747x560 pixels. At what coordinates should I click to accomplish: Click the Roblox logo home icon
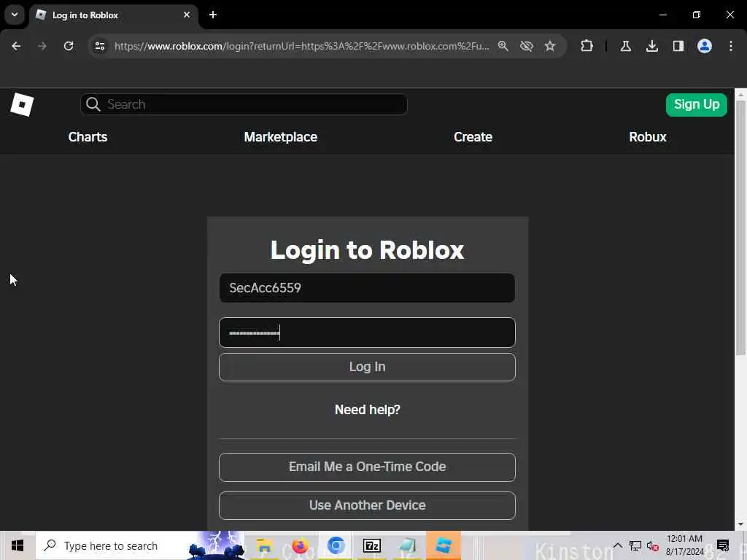tap(22, 104)
